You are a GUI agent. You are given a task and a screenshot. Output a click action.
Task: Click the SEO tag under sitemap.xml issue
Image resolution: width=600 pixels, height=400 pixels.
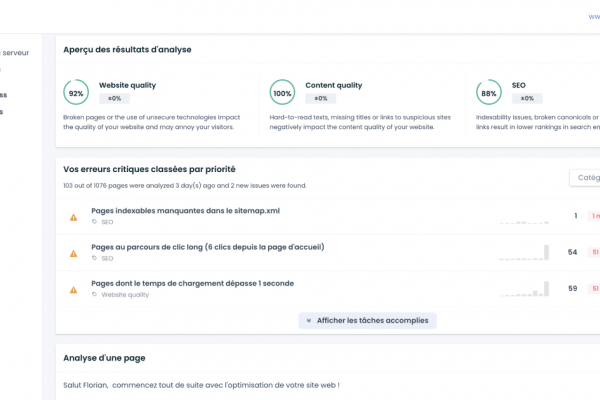click(107, 222)
